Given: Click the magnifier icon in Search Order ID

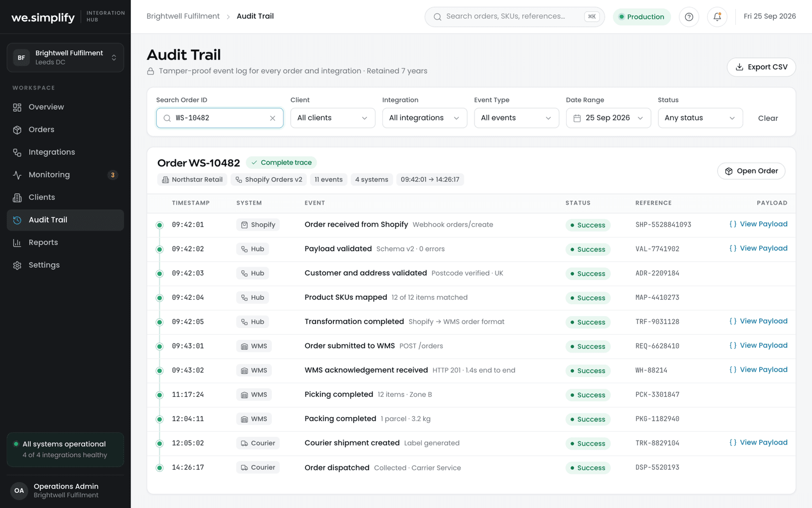Looking at the screenshot, I should pyautogui.click(x=167, y=118).
